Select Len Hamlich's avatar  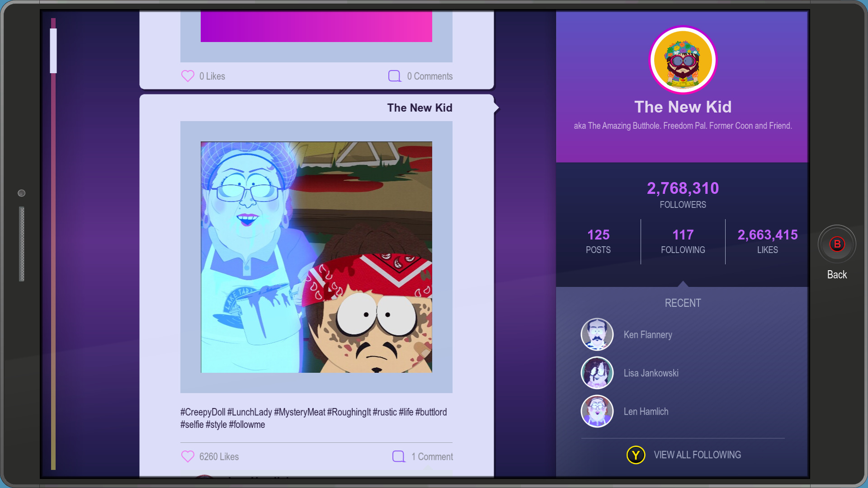[x=597, y=411]
